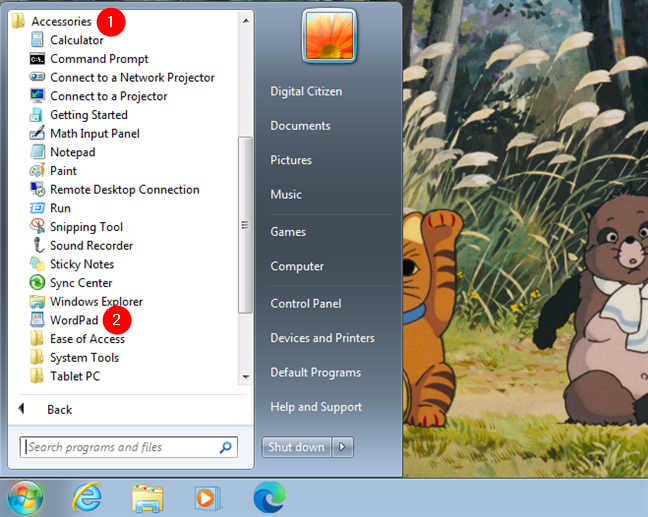Select the Math Input Panel label
The height and width of the screenshot is (517, 648).
pyautogui.click(x=95, y=133)
